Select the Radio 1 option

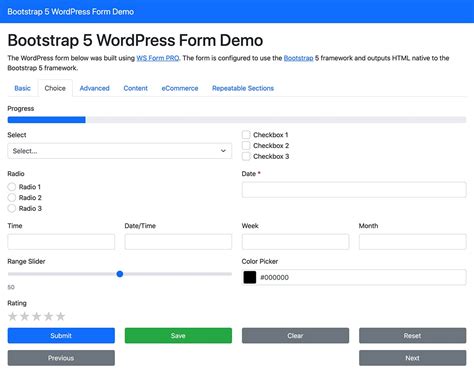point(12,187)
